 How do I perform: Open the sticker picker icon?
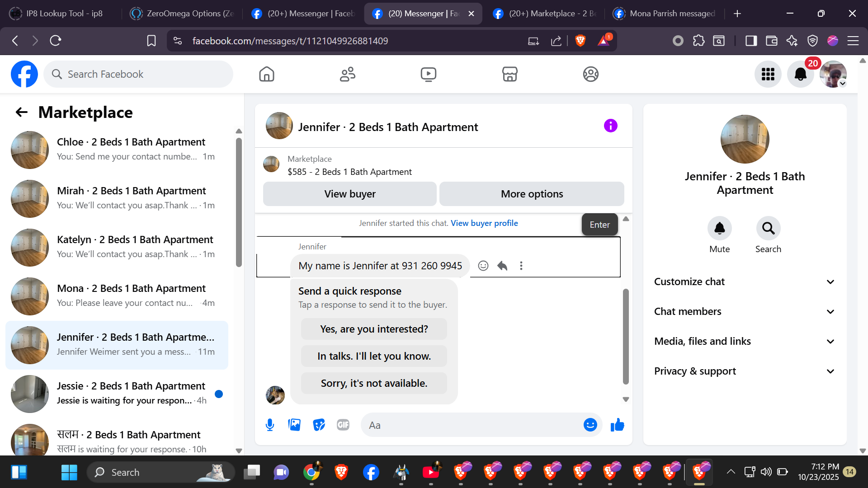point(319,425)
